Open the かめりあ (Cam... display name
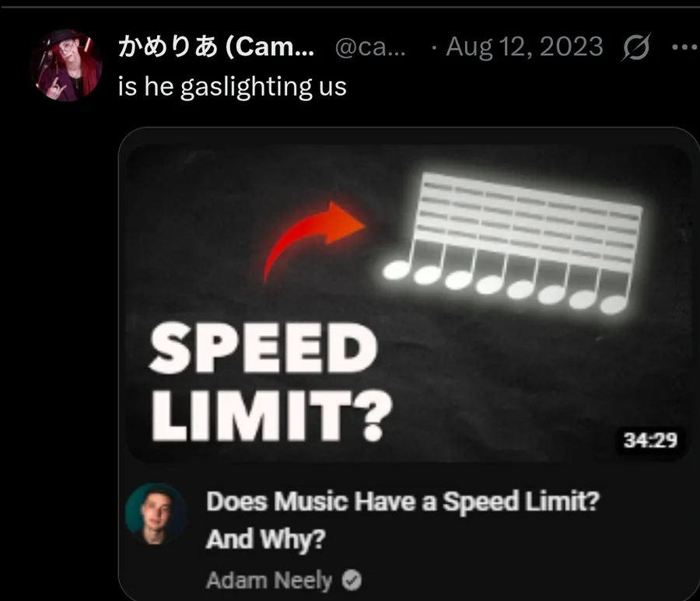The width and height of the screenshot is (700, 601). [216, 47]
